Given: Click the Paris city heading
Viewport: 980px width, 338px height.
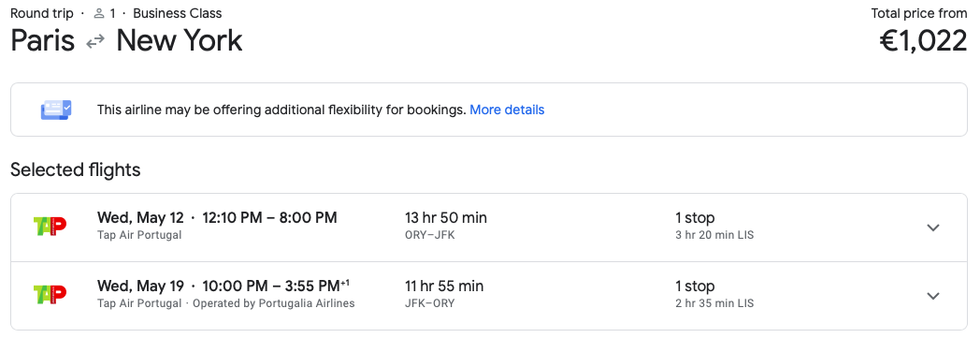Looking at the screenshot, I should pos(42,40).
